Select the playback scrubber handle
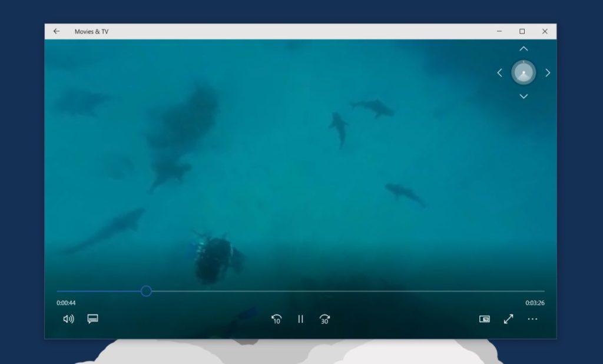This screenshot has height=364, width=603. click(x=147, y=291)
